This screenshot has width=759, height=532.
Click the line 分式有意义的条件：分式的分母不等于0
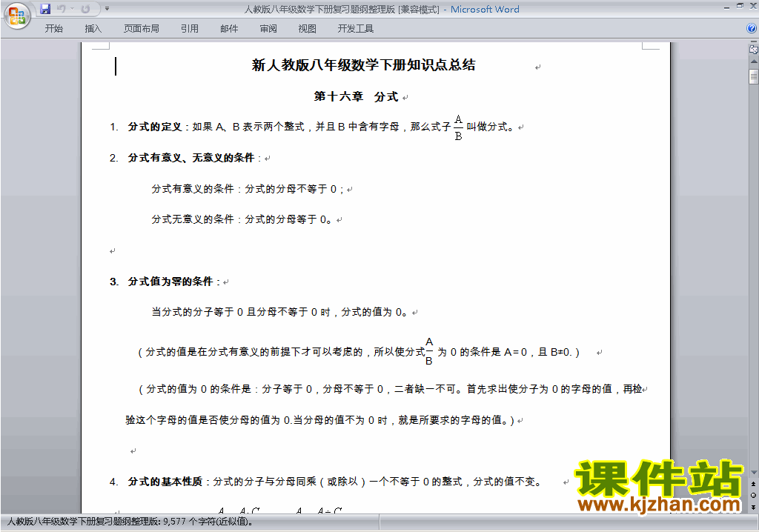(248, 189)
